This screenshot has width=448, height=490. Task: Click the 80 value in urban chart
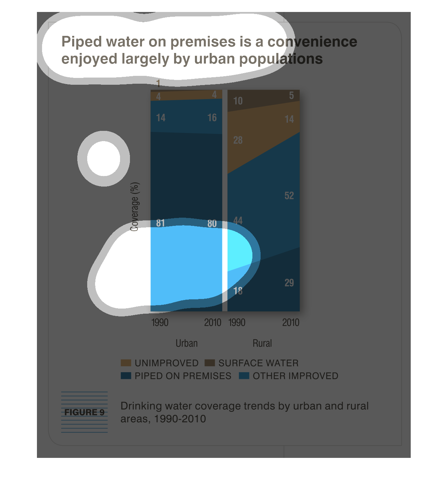[x=212, y=223]
